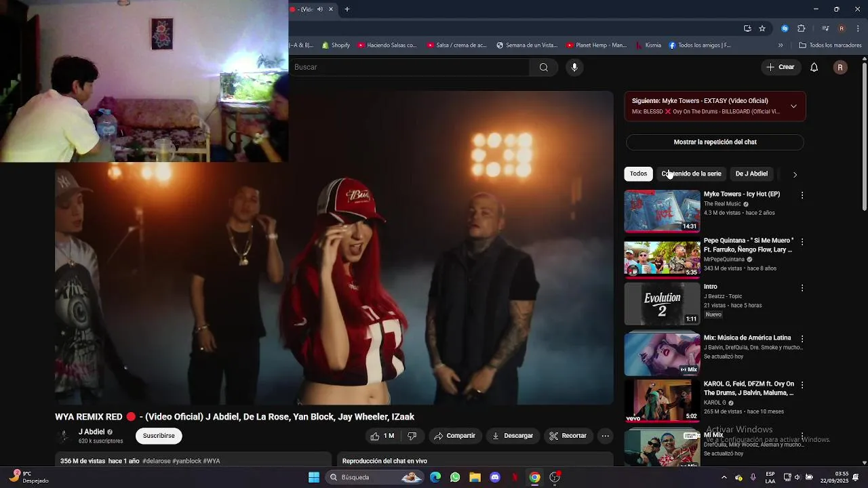Click the Crear button
The image size is (868, 488).
pyautogui.click(x=781, y=67)
